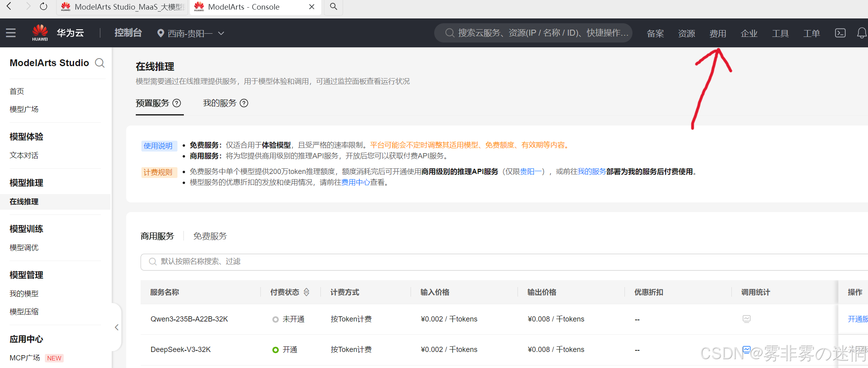Open the notifications bell icon
Viewport: 868px width, 368px height.
[x=862, y=33]
